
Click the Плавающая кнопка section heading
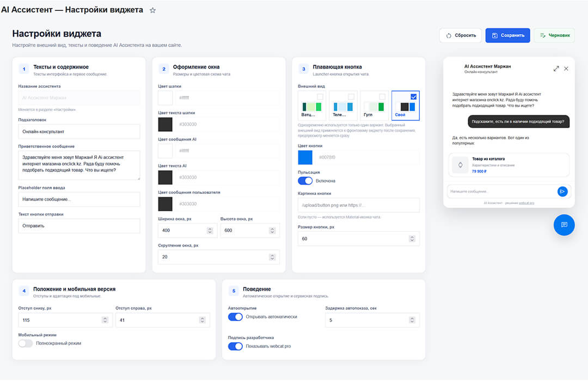(x=337, y=67)
